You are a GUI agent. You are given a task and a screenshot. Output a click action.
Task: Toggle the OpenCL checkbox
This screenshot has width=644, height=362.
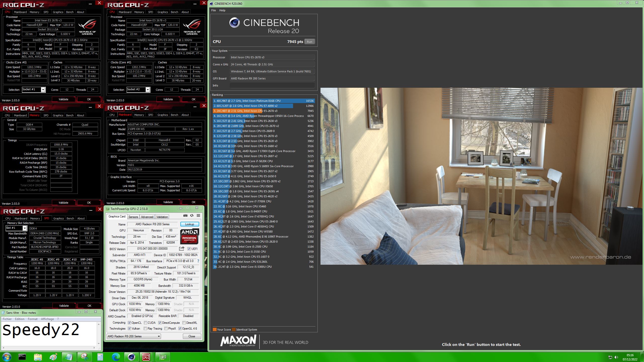[x=129, y=323]
